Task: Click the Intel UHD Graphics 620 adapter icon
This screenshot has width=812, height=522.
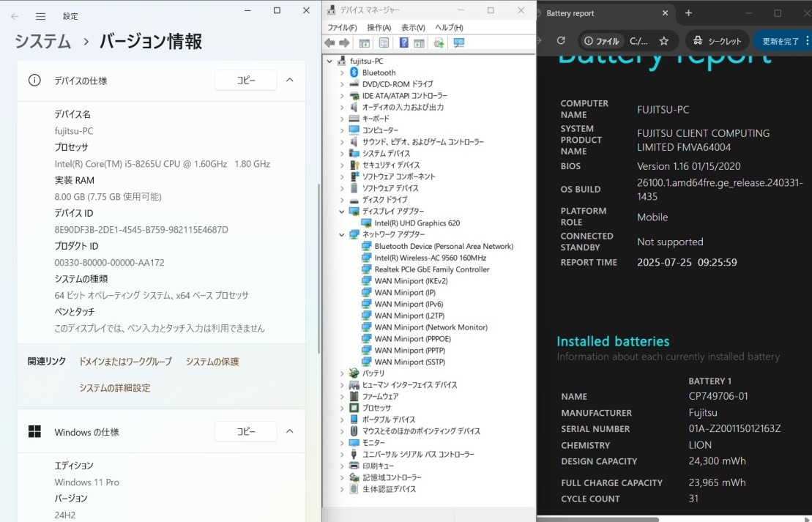Action: click(x=367, y=223)
